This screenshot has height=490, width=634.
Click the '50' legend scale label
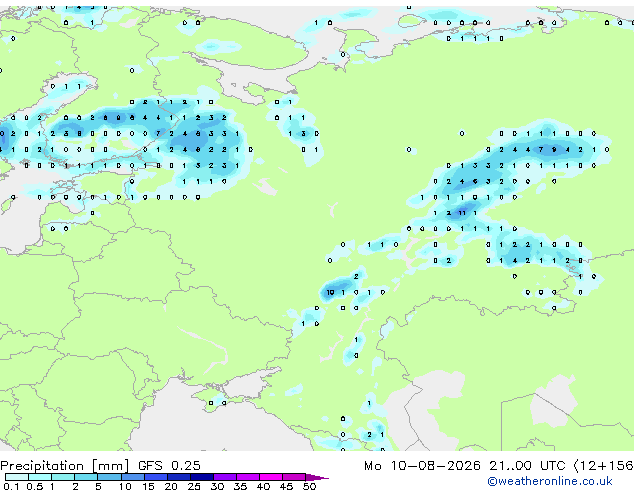[x=309, y=486]
